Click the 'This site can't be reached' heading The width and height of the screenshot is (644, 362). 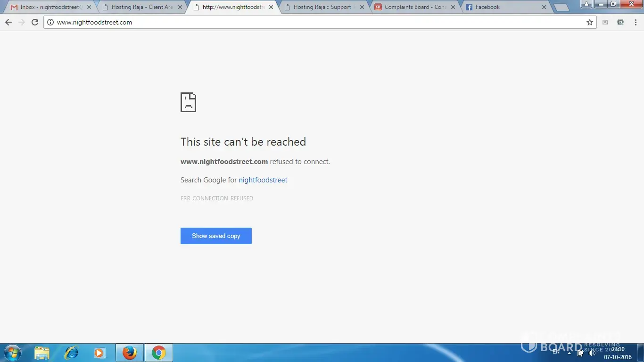243,142
